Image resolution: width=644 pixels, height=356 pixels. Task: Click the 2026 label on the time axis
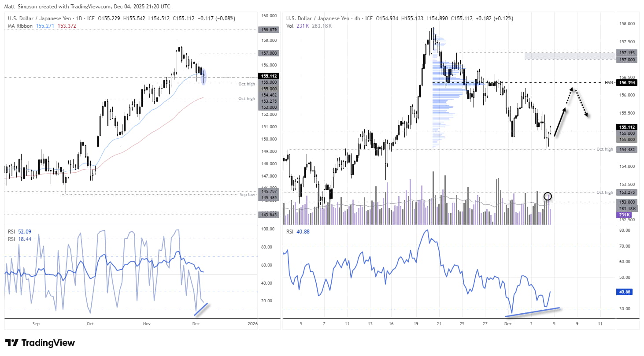pyautogui.click(x=252, y=323)
